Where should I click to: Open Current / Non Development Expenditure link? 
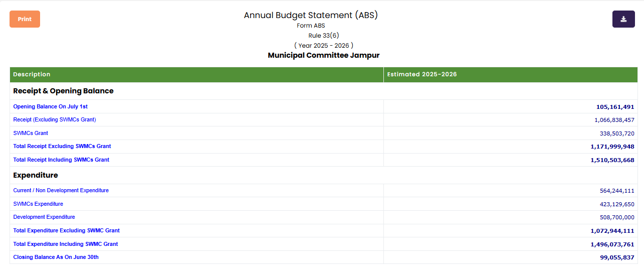coord(61,190)
